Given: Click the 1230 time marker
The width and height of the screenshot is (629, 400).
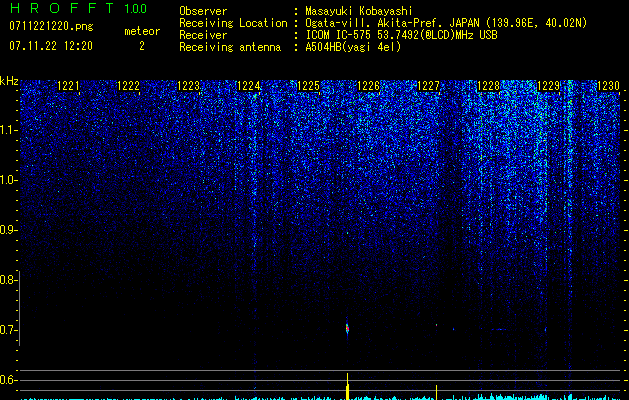Looking at the screenshot, I should click(609, 85).
